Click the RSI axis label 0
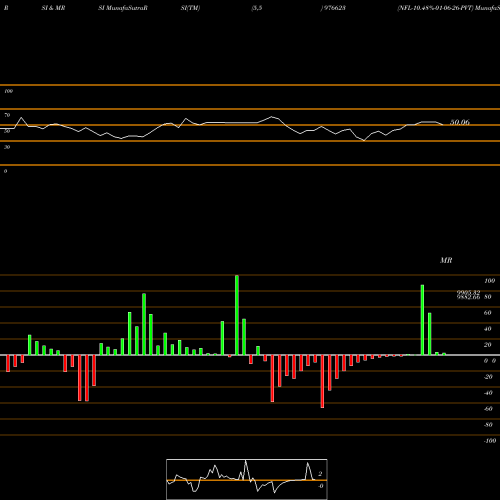The height and width of the screenshot is (500, 500). [x=5, y=171]
